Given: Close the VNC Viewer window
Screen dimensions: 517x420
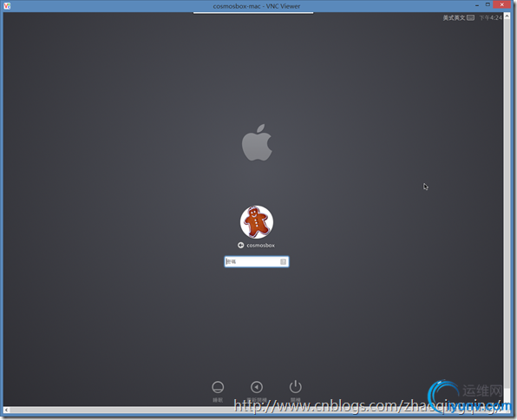Looking at the screenshot, I should pos(502,4).
